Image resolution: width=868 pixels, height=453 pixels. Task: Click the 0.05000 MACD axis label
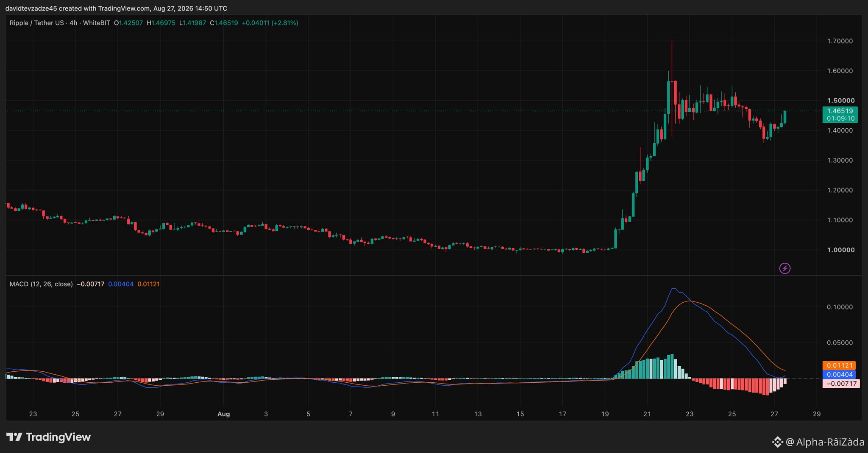(x=840, y=343)
